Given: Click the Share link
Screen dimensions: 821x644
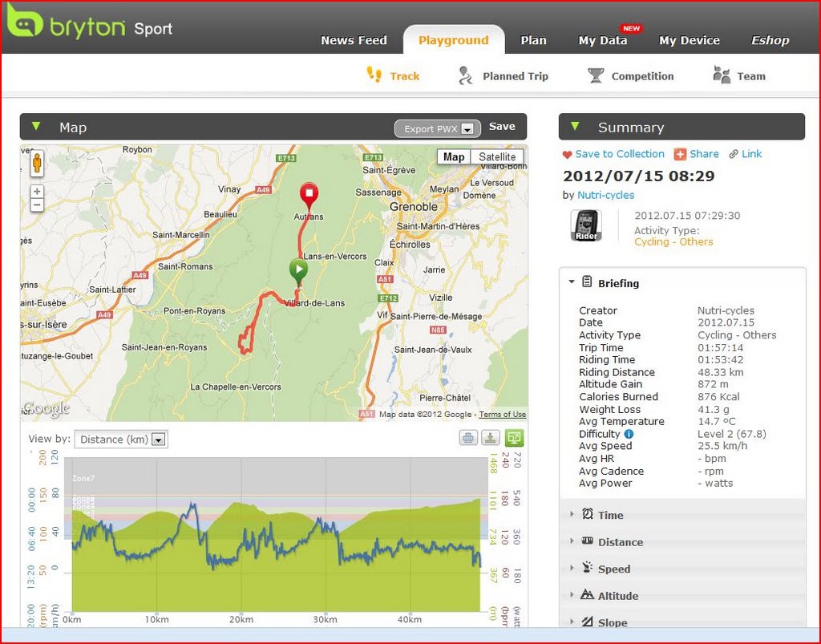Looking at the screenshot, I should coord(704,154).
